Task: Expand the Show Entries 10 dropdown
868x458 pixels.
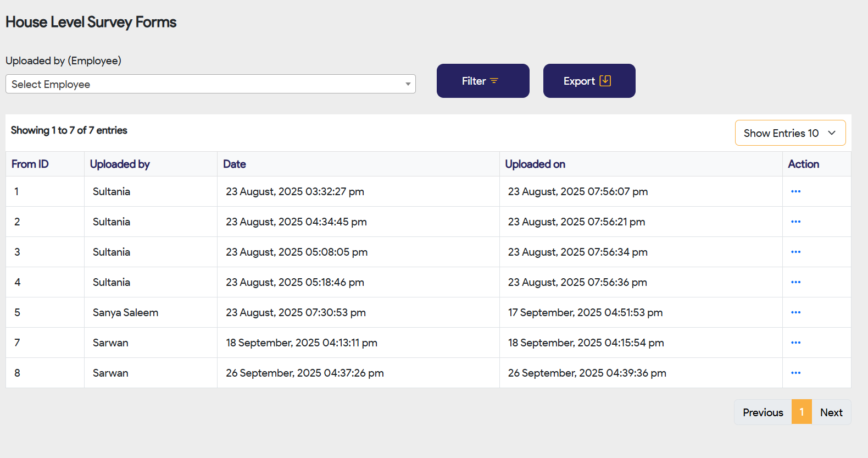Action: tap(790, 133)
